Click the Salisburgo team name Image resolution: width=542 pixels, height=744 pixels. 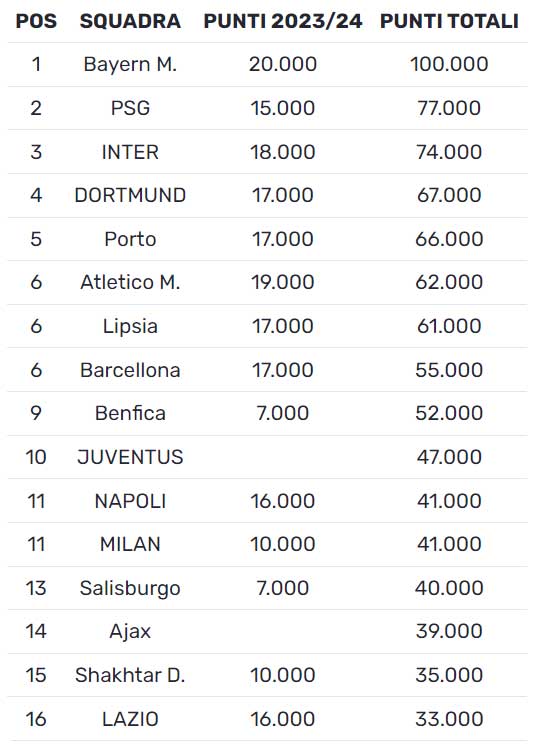coord(130,588)
